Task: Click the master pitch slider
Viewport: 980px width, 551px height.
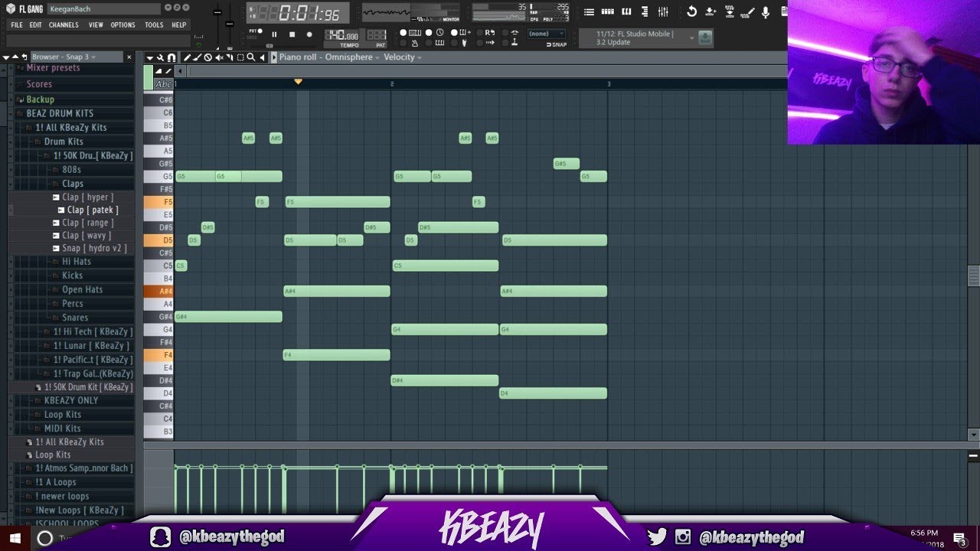Action: click(230, 24)
